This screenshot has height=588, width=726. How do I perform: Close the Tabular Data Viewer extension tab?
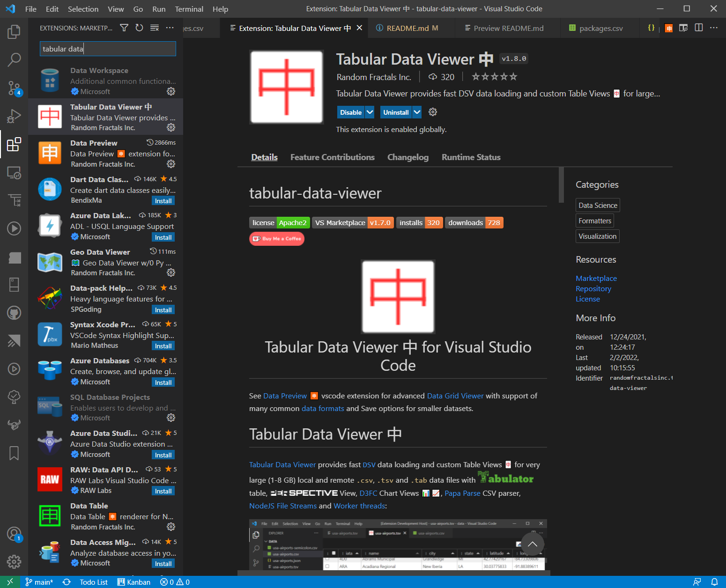(x=359, y=28)
